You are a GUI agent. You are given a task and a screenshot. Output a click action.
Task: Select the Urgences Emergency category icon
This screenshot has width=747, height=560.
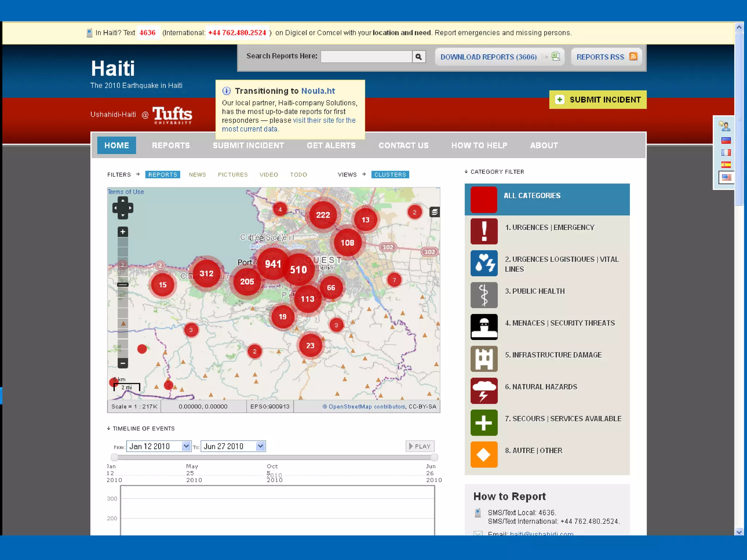click(x=484, y=231)
